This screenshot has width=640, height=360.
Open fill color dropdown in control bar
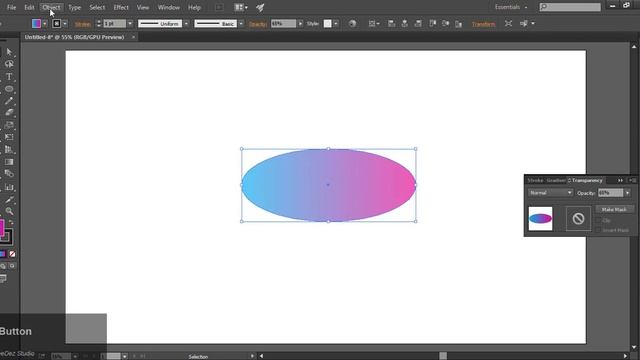[x=45, y=24]
